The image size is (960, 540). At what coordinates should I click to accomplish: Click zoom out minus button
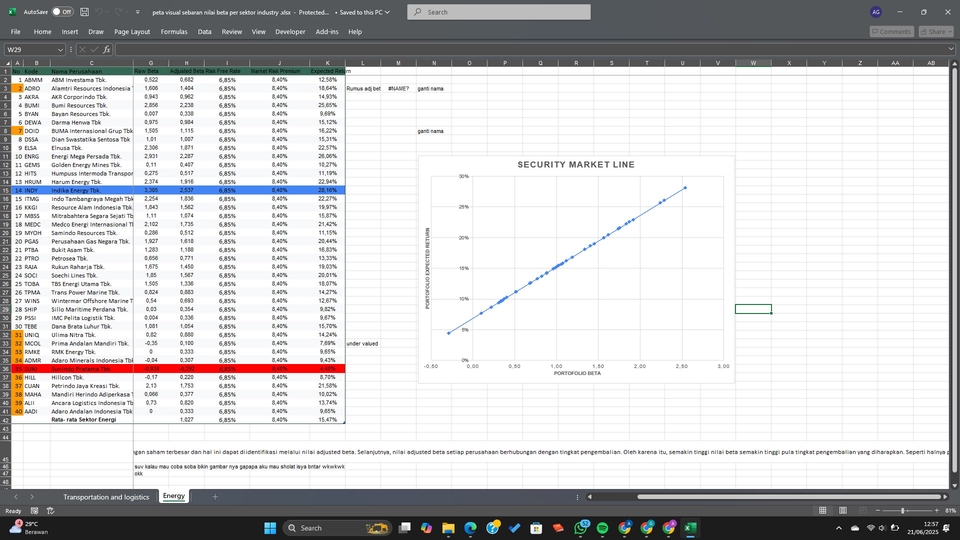[x=877, y=511]
